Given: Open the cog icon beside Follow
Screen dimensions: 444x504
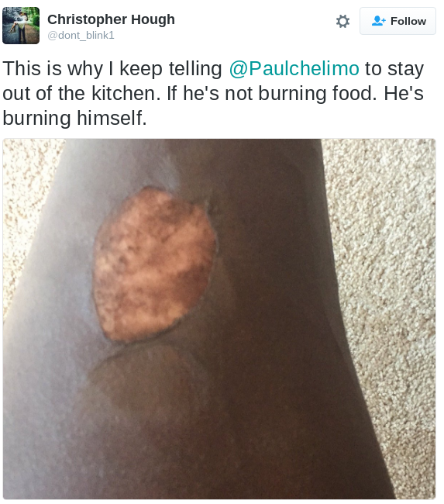Looking at the screenshot, I should tap(342, 21).
